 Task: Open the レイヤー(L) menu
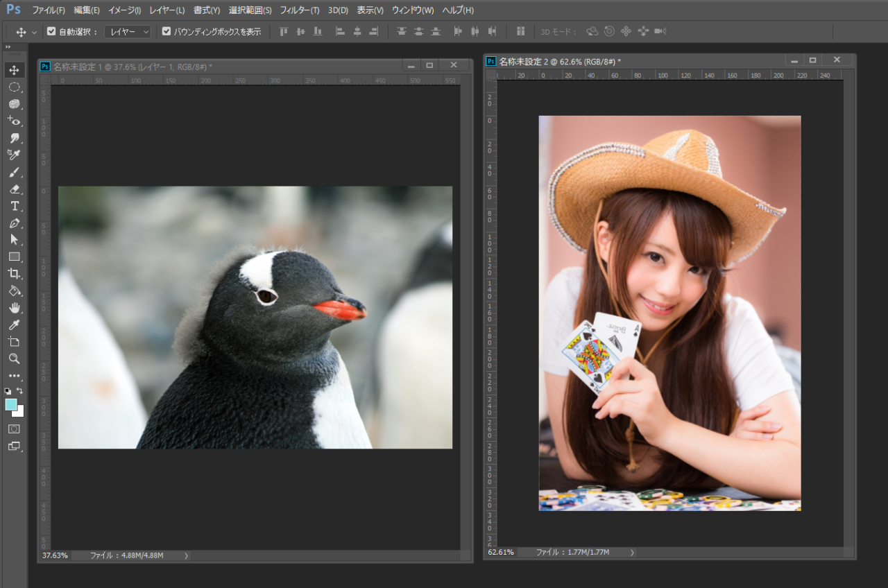[166, 10]
